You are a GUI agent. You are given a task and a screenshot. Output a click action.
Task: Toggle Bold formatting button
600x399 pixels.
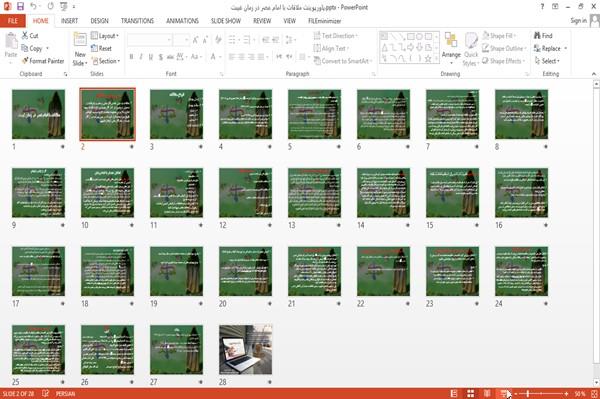tap(131, 57)
